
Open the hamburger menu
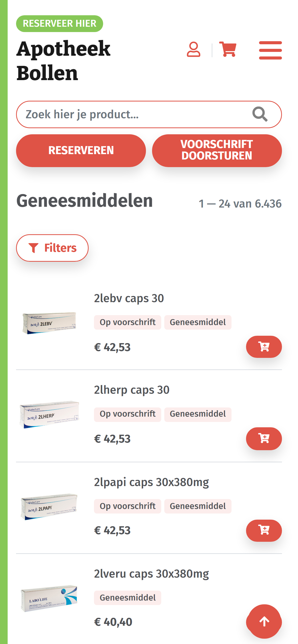[270, 50]
